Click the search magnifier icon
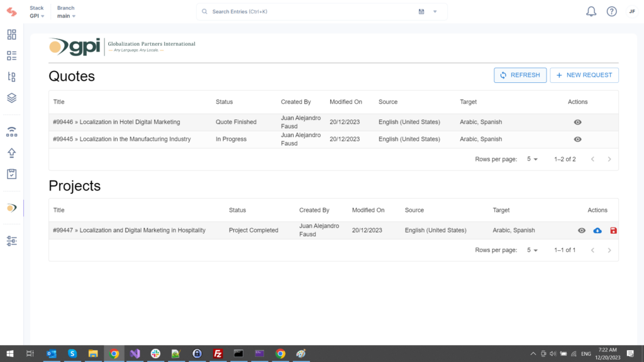 point(204,11)
